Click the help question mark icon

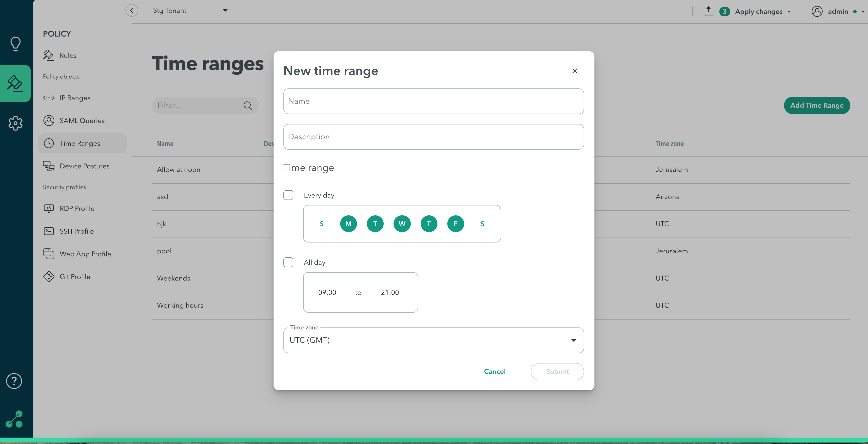pyautogui.click(x=14, y=381)
